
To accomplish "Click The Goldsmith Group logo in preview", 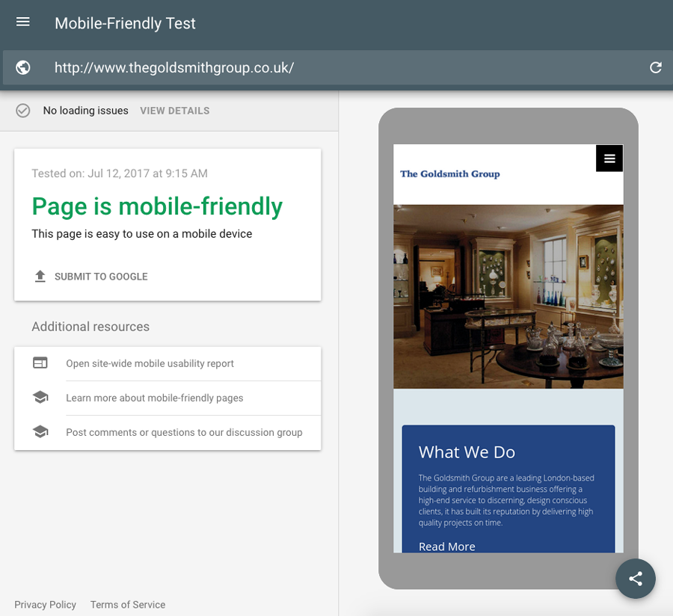I will (450, 173).
